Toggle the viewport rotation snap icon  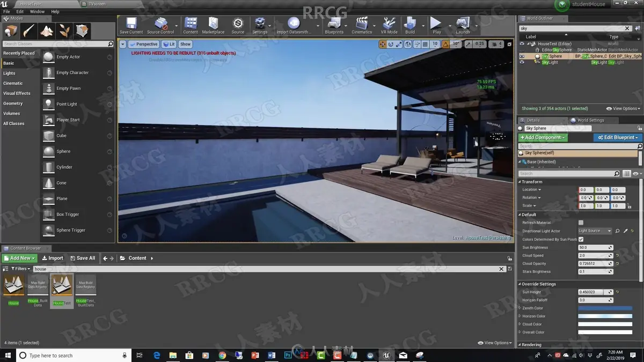tap(445, 44)
